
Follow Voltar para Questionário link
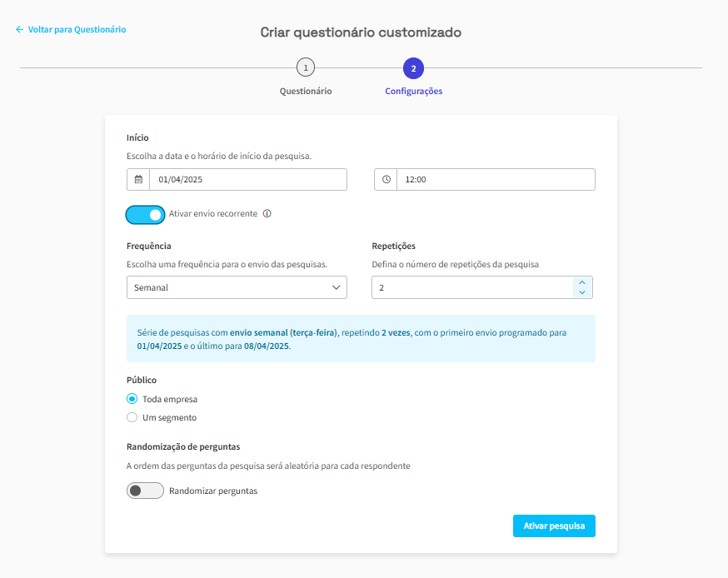point(77,29)
